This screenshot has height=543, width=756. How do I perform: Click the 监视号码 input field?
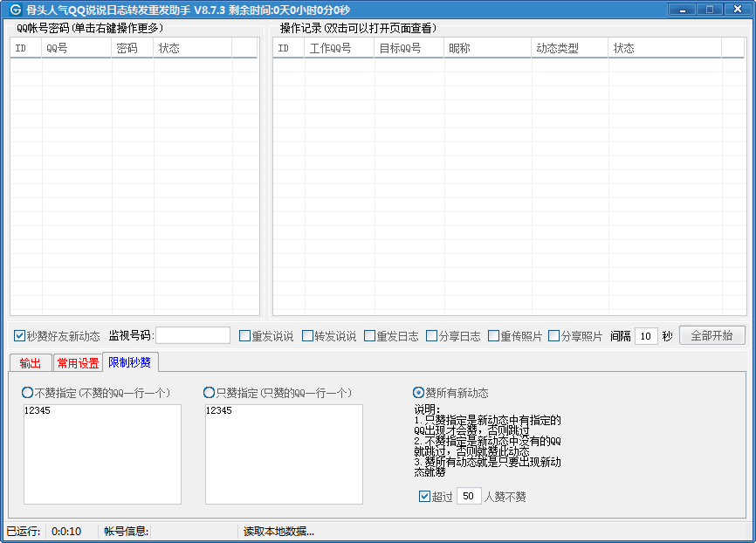coord(192,336)
